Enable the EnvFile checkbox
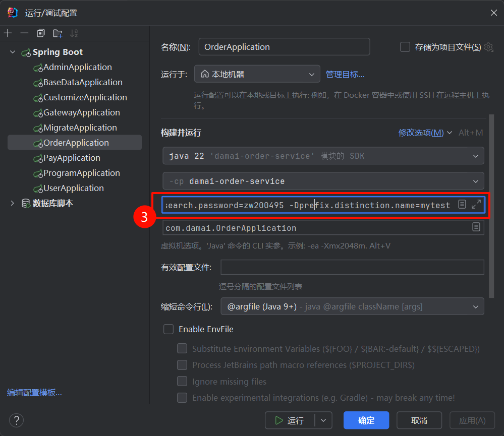Image resolution: width=504 pixels, height=436 pixels. pyautogui.click(x=169, y=329)
